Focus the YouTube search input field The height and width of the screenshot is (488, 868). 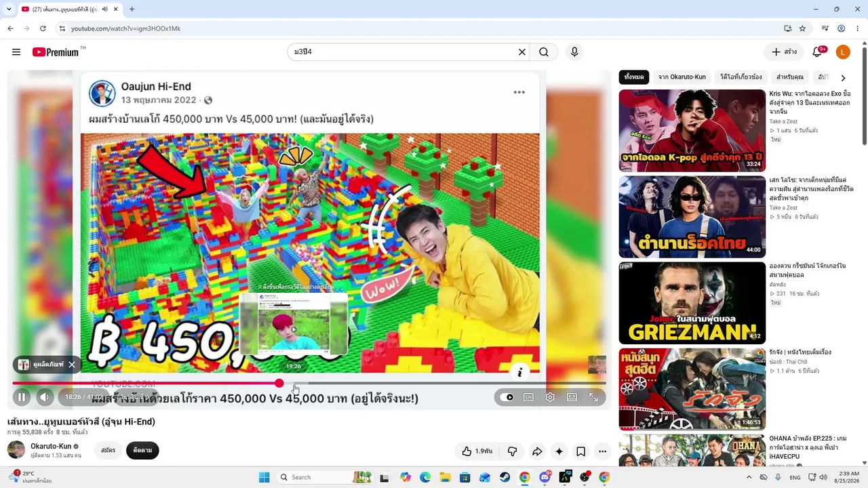click(402, 52)
